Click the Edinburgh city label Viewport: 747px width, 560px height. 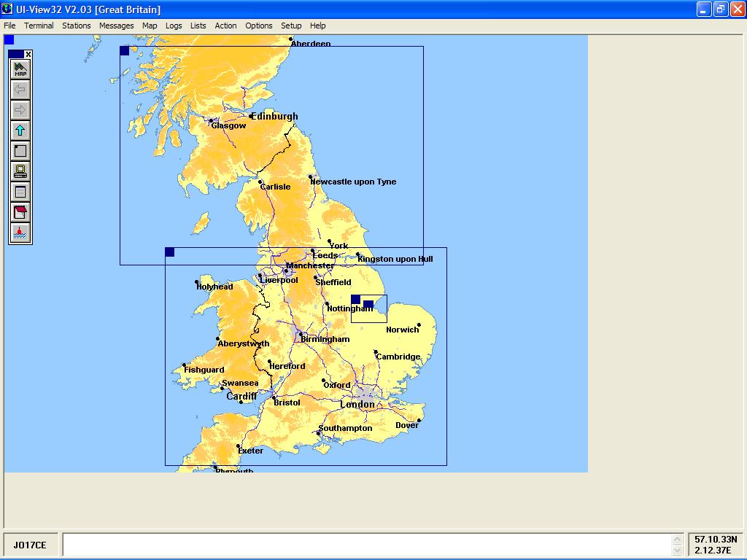[x=274, y=116]
